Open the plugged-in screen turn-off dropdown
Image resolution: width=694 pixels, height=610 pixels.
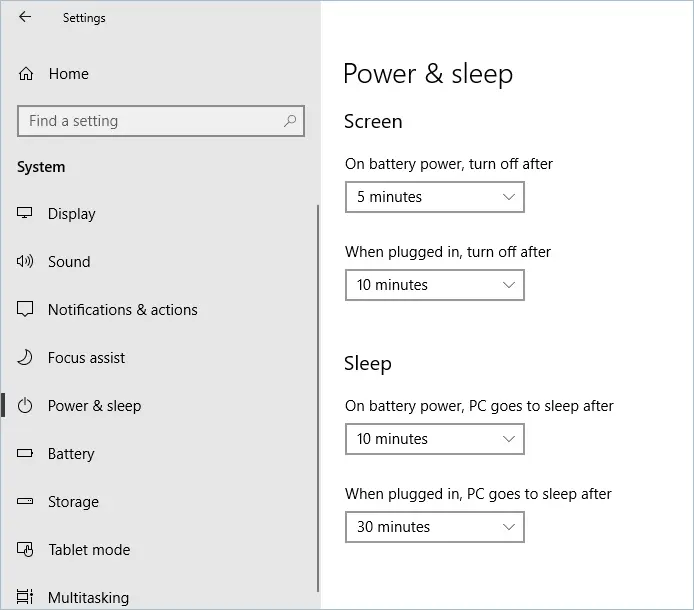tap(434, 285)
